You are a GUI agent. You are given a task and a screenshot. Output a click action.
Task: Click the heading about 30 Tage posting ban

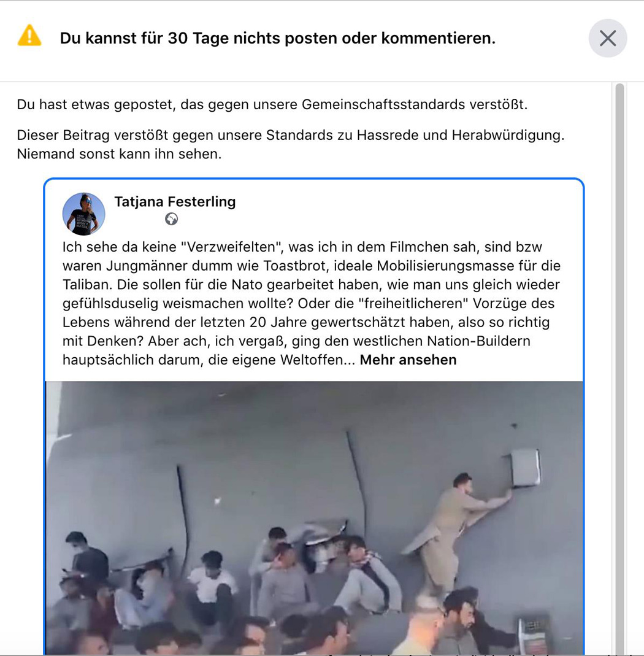pos(278,38)
